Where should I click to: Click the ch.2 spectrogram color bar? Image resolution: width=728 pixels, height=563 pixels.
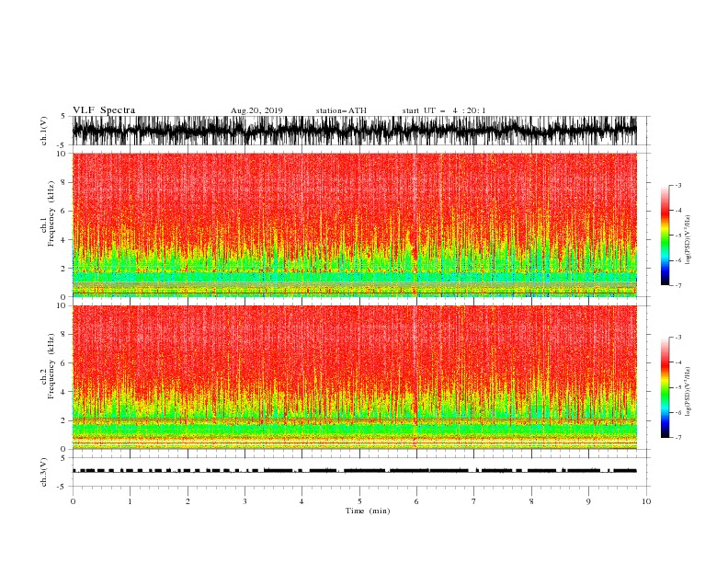(x=665, y=387)
